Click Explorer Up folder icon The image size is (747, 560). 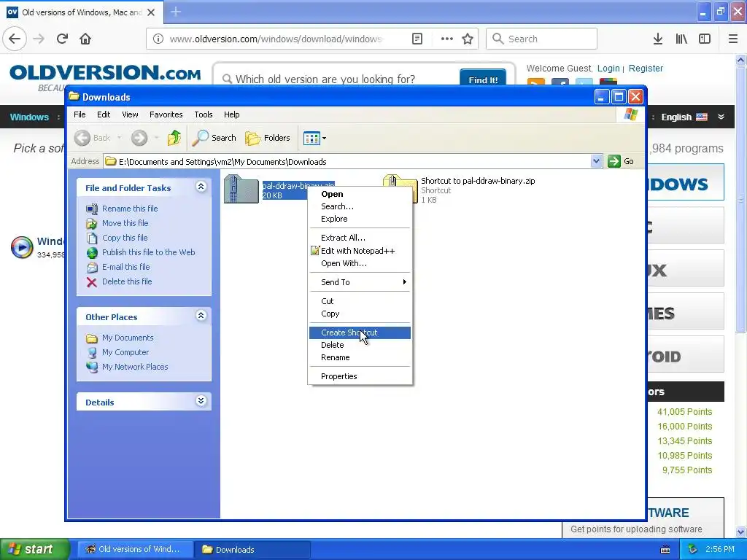click(174, 138)
